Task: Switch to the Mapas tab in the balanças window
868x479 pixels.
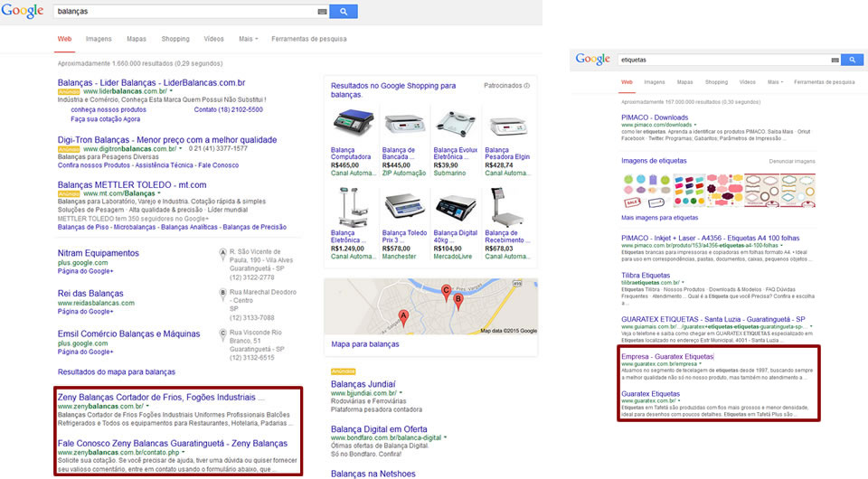Action: (x=137, y=39)
